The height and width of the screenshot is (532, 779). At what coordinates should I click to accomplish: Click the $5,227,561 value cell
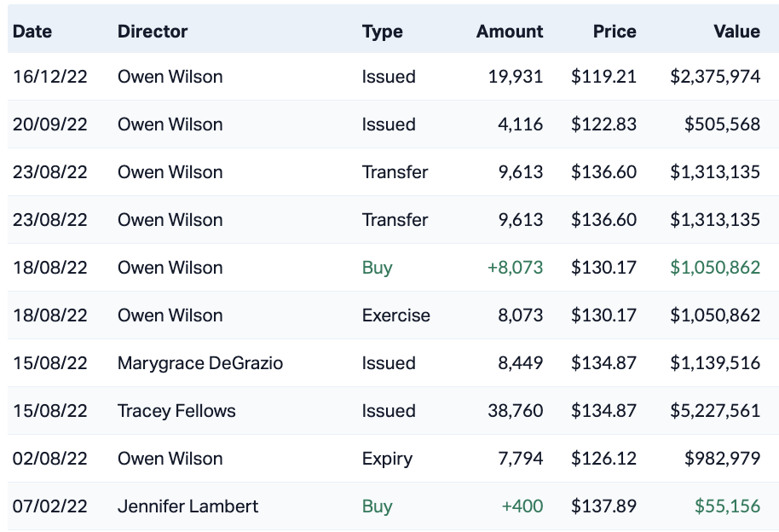[x=715, y=411]
